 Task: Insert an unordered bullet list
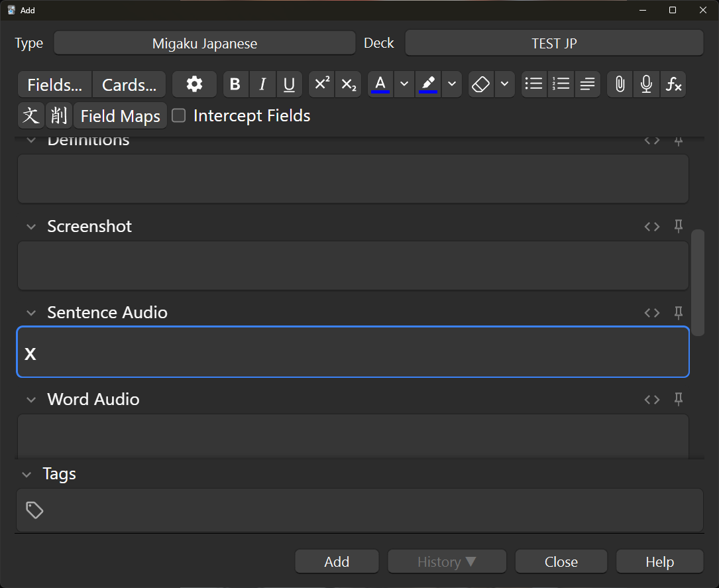point(533,85)
